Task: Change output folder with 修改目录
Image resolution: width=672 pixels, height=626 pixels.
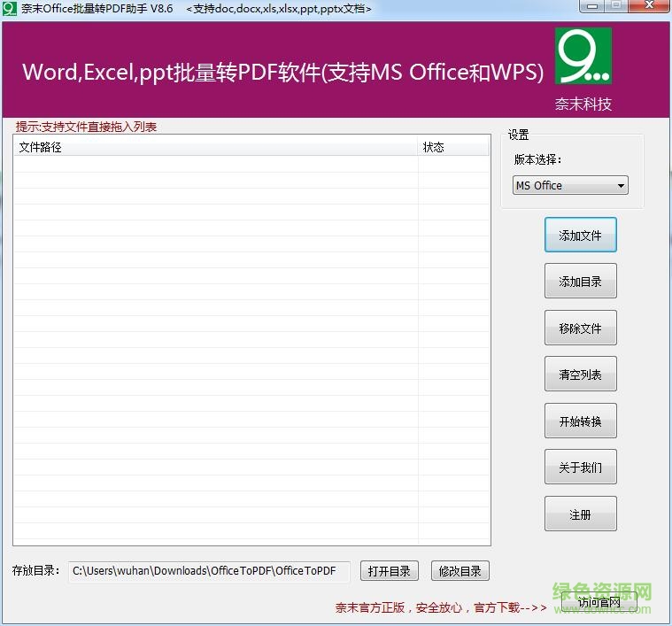Action: click(460, 571)
